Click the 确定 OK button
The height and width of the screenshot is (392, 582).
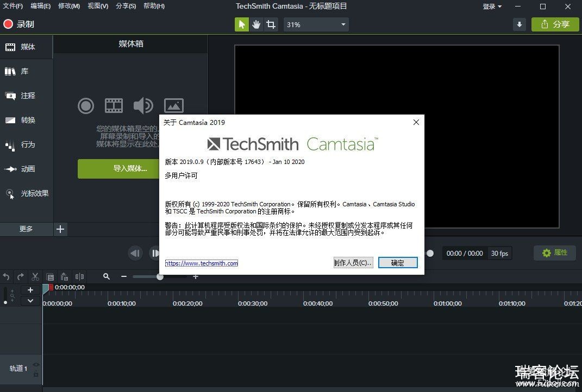click(x=398, y=263)
